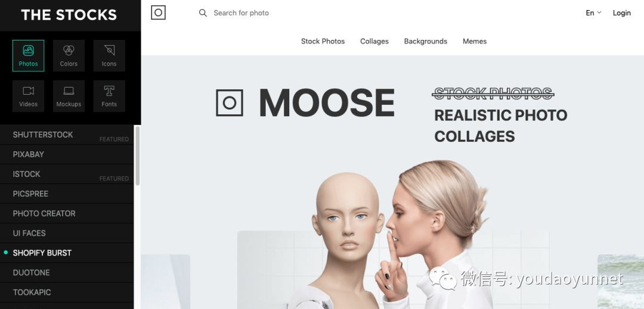Open the Stock Photos tab
The image size is (644, 309).
pyautogui.click(x=323, y=42)
